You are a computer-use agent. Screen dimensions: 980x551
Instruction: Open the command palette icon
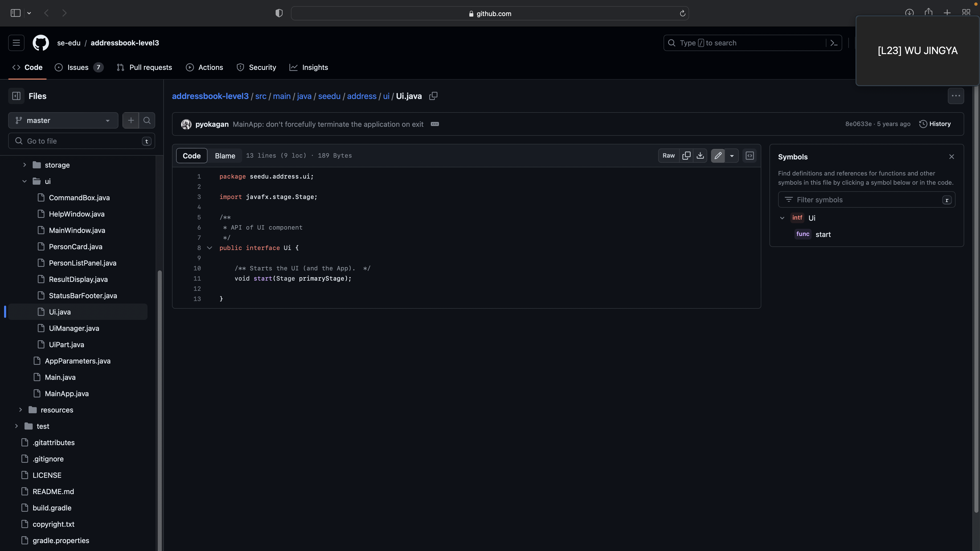[834, 43]
